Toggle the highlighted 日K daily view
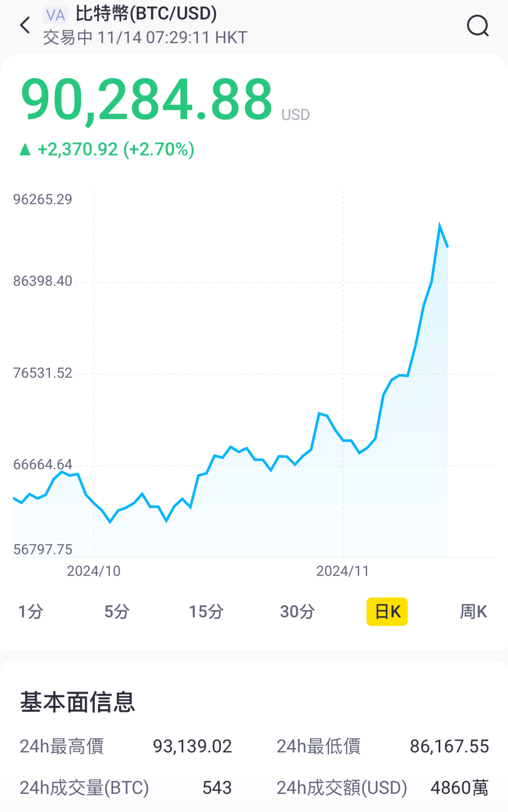The width and height of the screenshot is (508, 812). pos(387,612)
